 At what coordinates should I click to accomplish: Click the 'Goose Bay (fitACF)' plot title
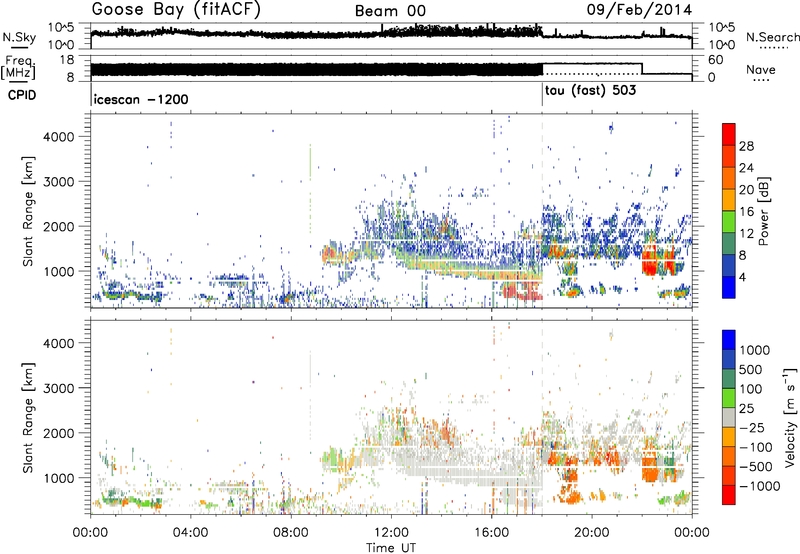click(x=176, y=10)
